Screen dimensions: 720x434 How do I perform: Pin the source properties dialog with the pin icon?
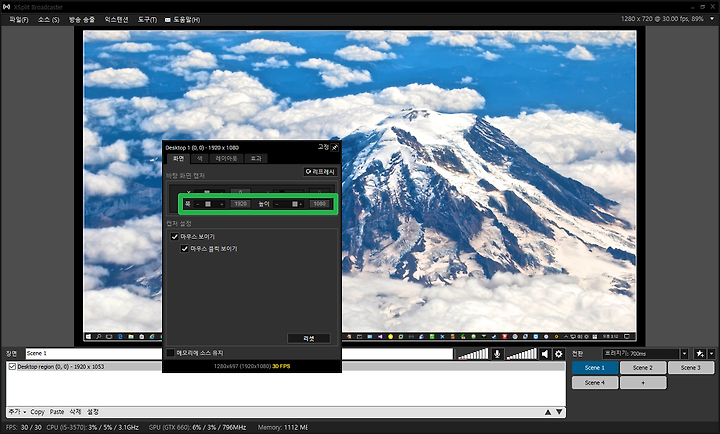[x=335, y=147]
